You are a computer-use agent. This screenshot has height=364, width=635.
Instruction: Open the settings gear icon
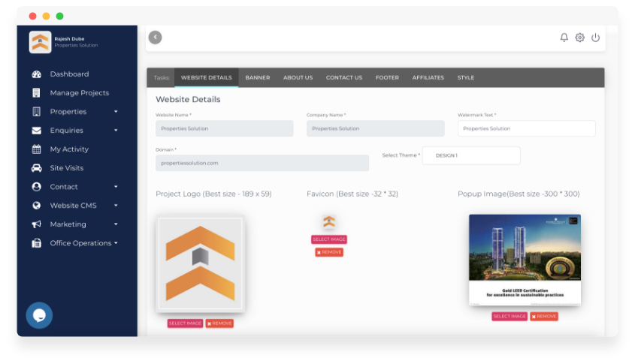579,38
